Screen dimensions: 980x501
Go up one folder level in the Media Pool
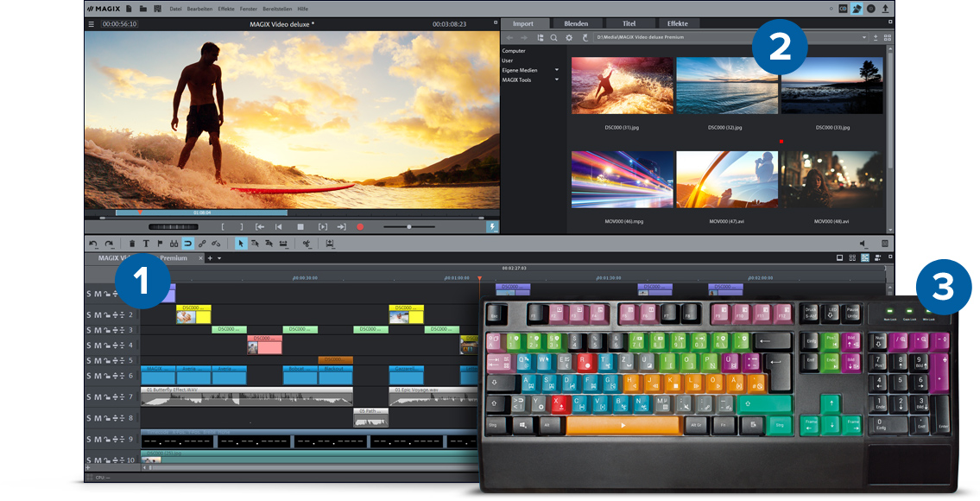585,37
